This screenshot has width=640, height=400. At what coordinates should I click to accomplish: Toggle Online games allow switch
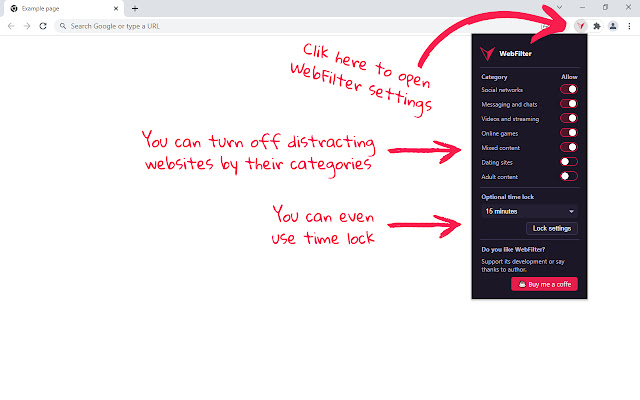[x=569, y=133]
